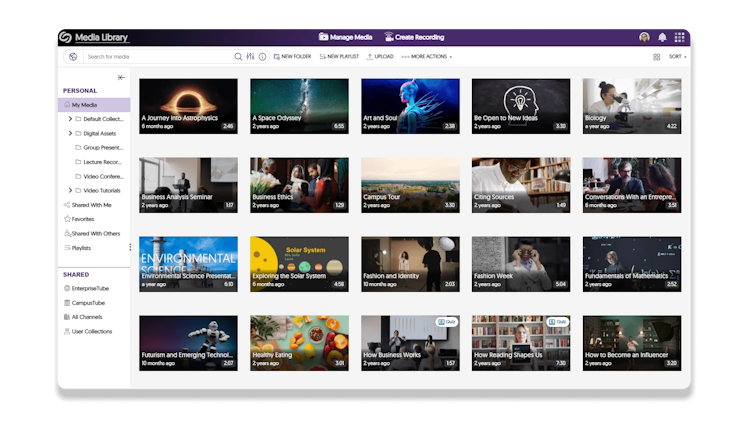
Task: Expand the Default Collection folder
Action: point(70,119)
